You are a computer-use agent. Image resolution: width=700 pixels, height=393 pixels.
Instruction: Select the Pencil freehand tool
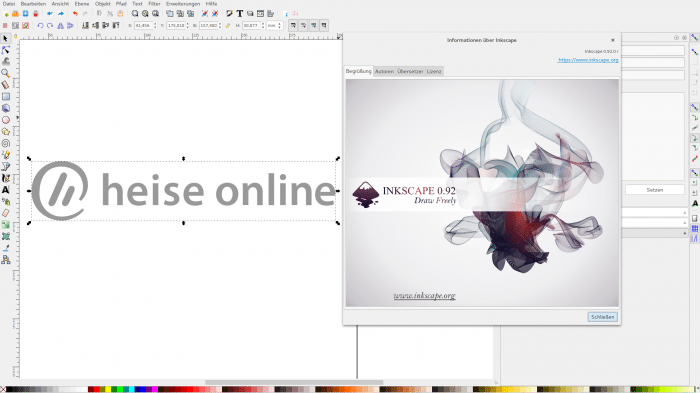pos(6,155)
